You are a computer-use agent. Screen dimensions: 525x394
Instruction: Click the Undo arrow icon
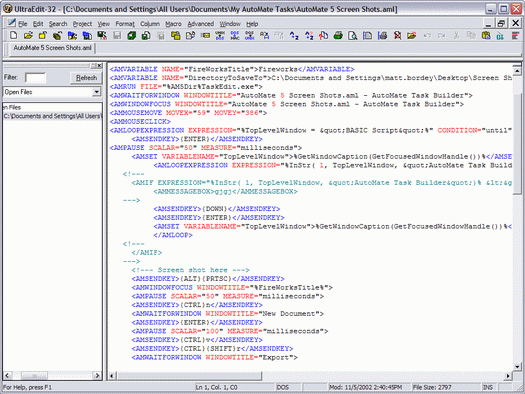point(427,35)
